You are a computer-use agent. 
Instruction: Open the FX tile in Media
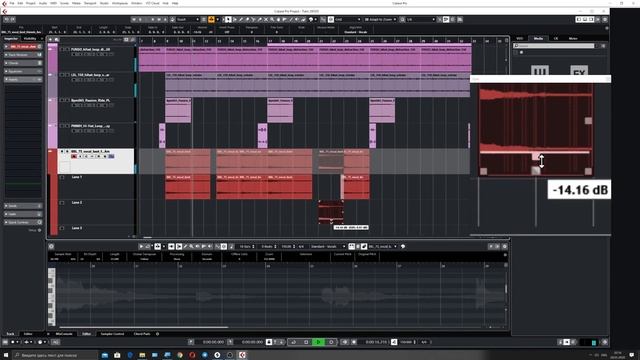(579, 71)
